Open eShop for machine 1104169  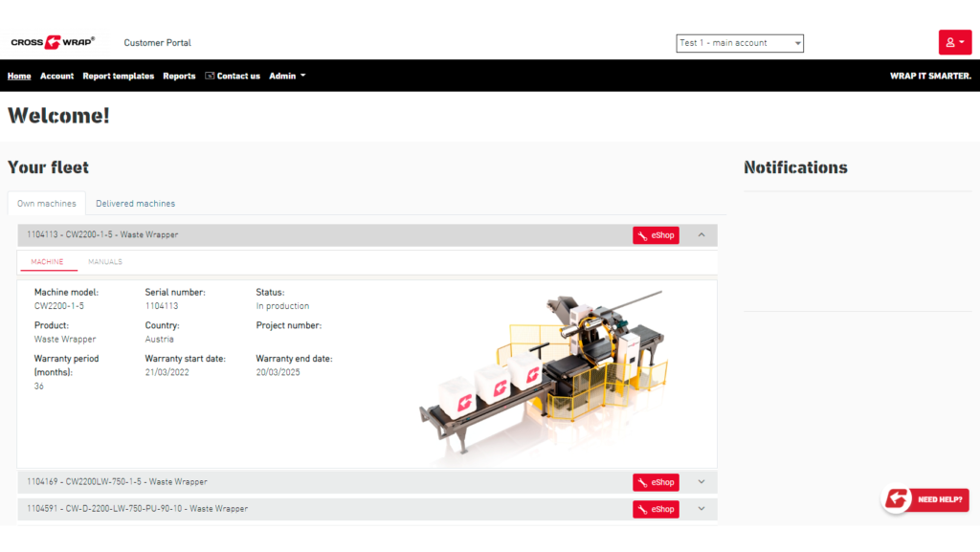[x=656, y=482]
